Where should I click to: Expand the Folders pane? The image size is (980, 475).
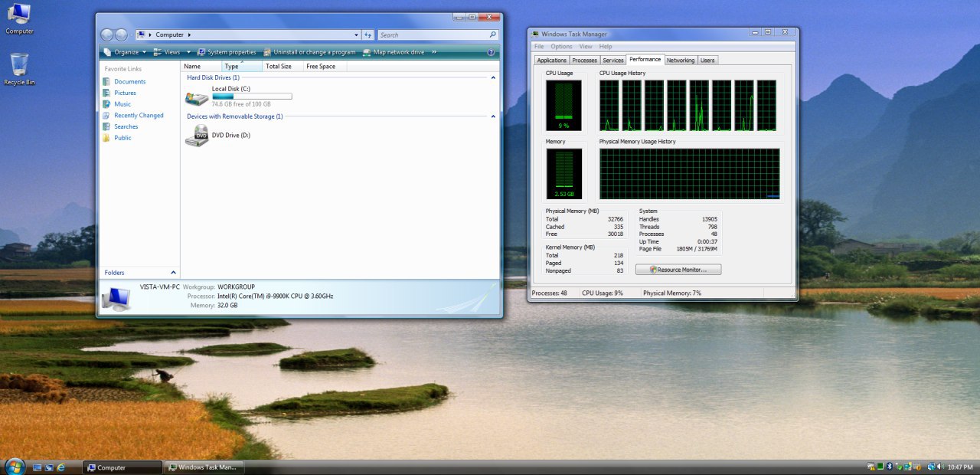(173, 272)
